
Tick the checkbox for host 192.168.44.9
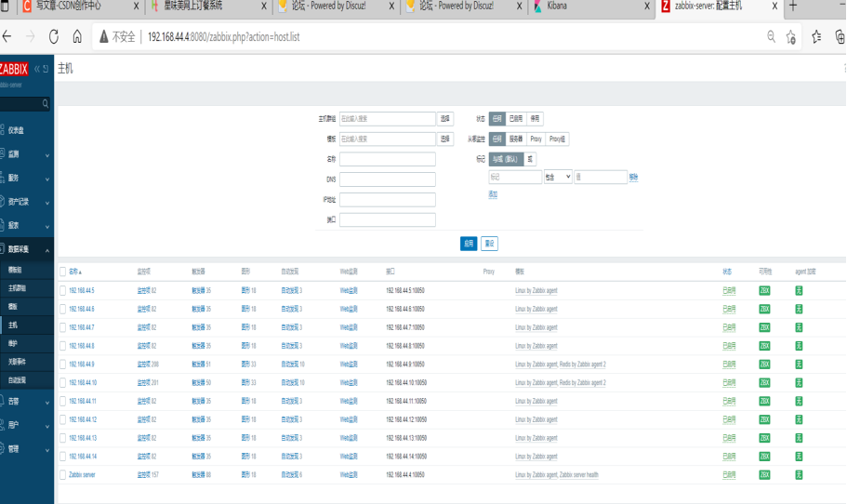[x=62, y=365]
